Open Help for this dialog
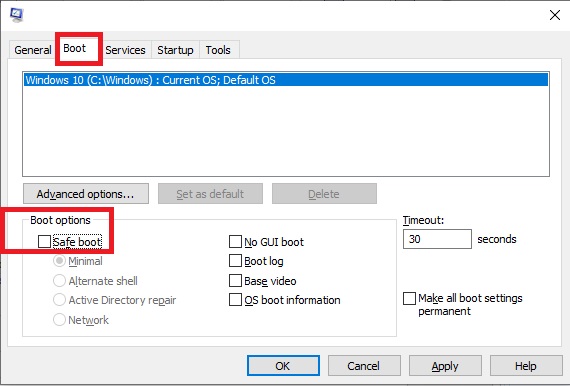This screenshot has width=570, height=386. (x=526, y=366)
